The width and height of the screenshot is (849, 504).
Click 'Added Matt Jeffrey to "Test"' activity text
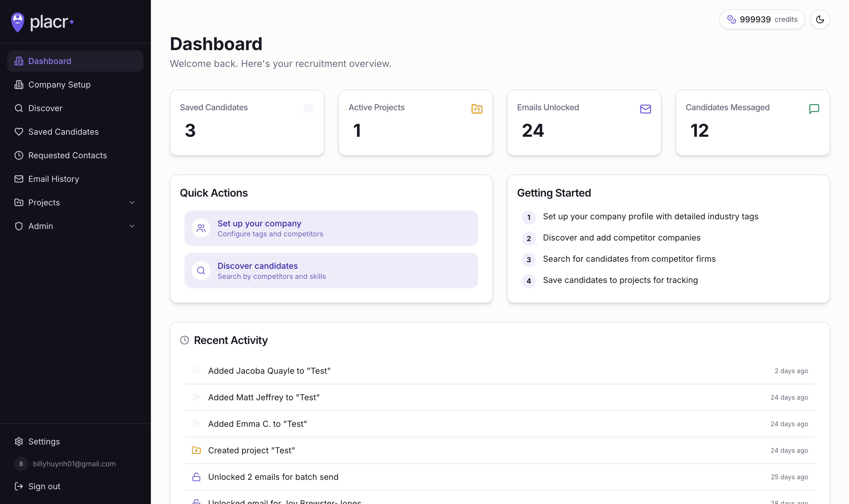click(x=264, y=397)
